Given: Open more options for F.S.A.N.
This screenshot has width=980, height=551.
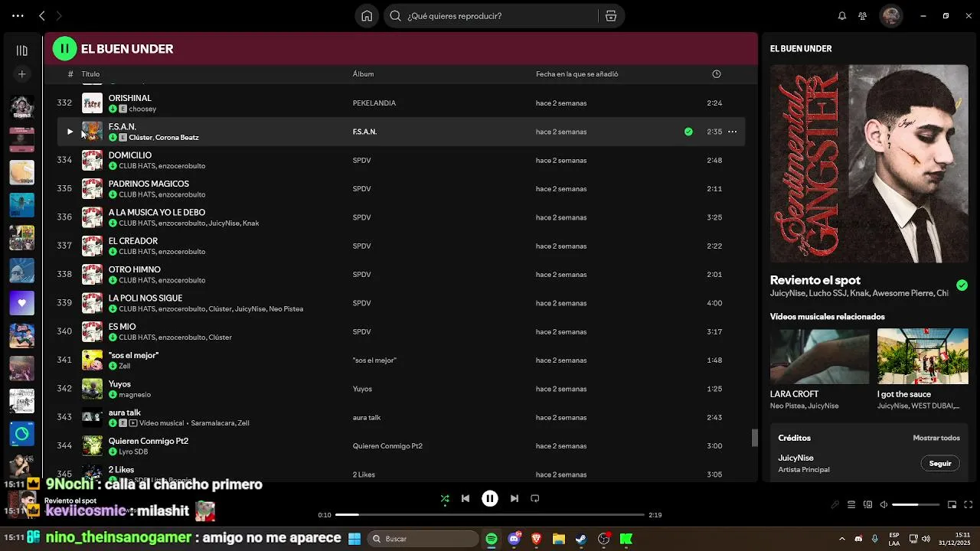Looking at the screenshot, I should pos(733,132).
